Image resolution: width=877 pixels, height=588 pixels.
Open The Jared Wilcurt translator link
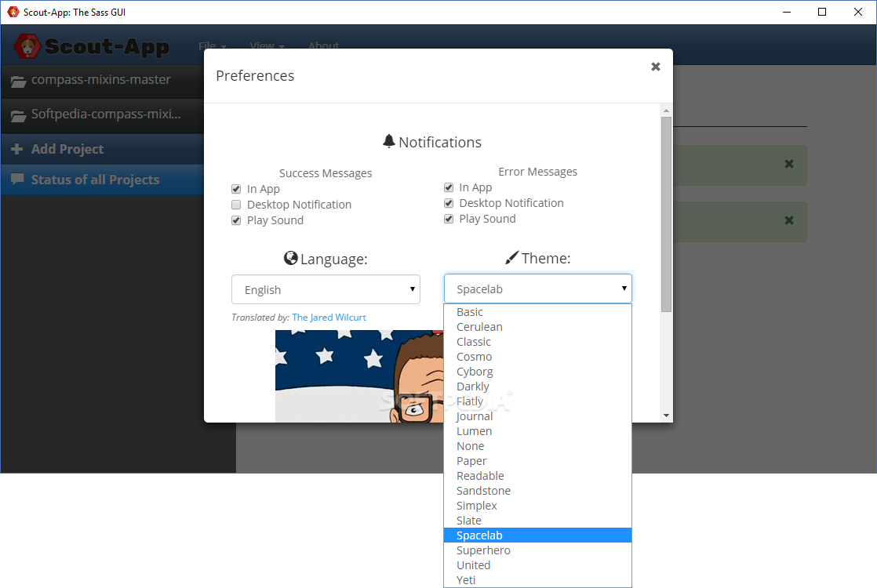[x=329, y=317]
